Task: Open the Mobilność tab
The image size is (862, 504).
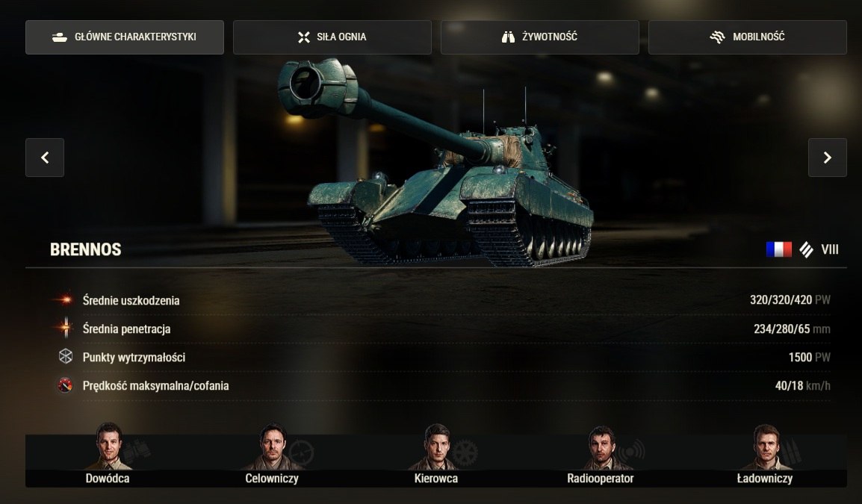Action: tap(748, 37)
